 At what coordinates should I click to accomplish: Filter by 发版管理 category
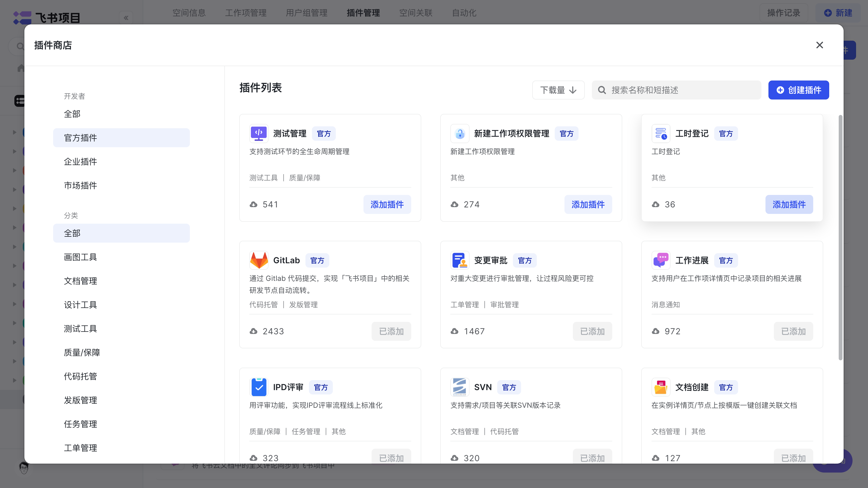[121, 400]
